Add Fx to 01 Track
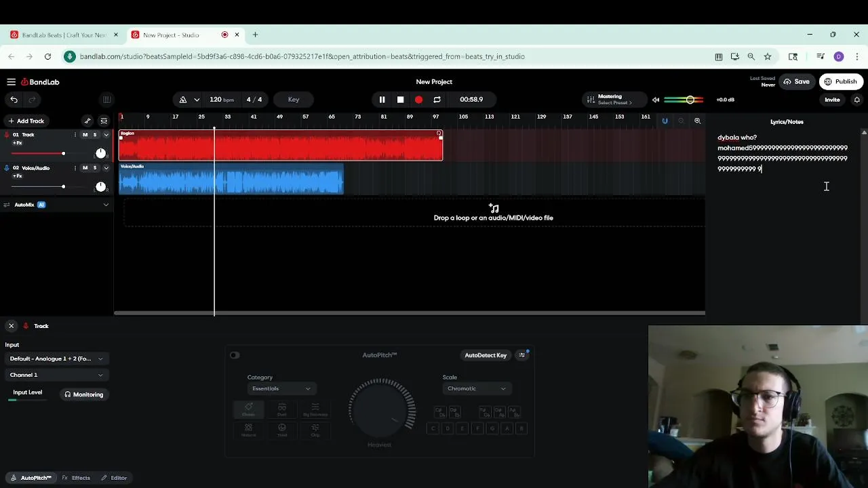868x488 pixels. [18, 142]
